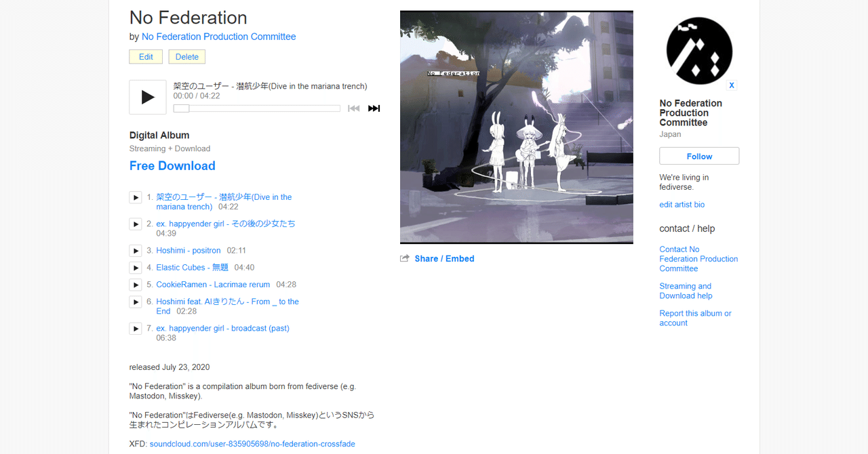Viewport: 868px width, 454px height.
Task: Open track link Hoshimi - positron
Action: [x=189, y=251]
